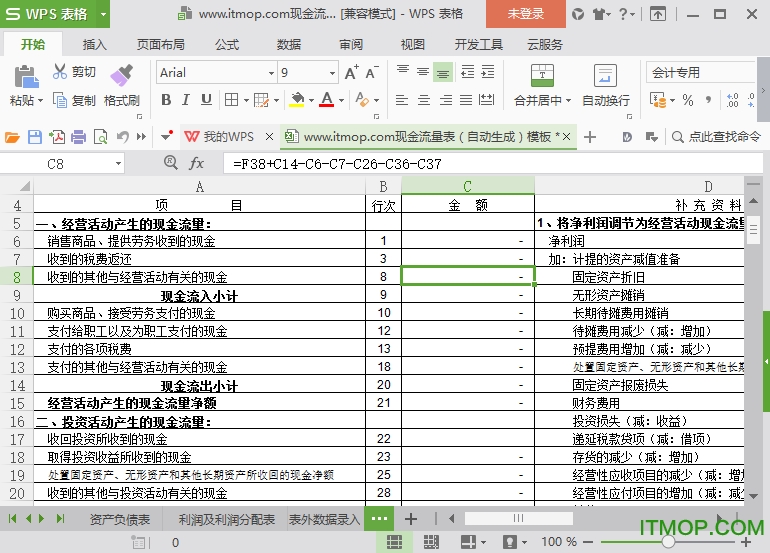Click the zoom slider handle
Image resolution: width=770 pixels, height=553 pixels.
point(667,542)
